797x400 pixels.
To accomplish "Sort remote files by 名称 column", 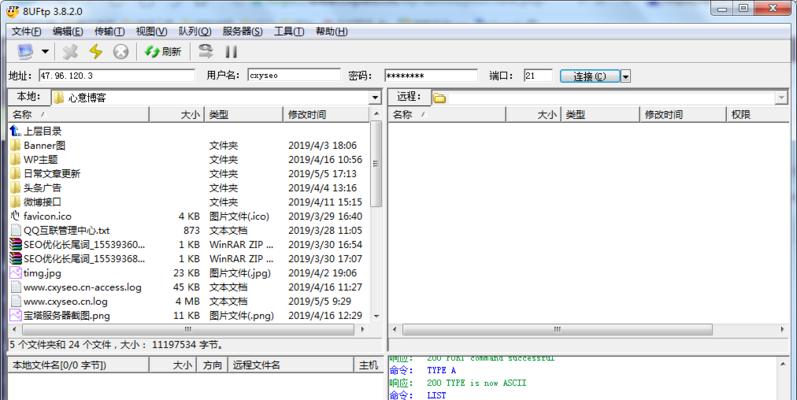I will 447,115.
